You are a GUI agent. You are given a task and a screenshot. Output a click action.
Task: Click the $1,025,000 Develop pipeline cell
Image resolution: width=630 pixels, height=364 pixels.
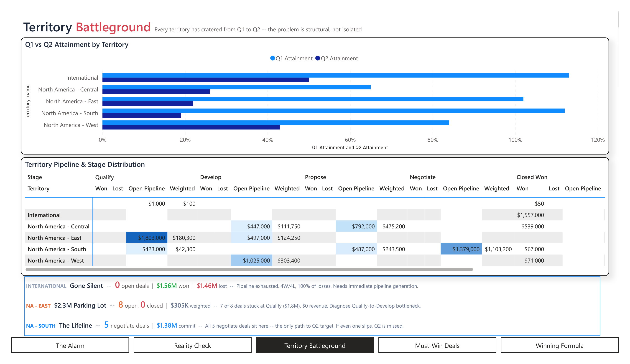point(252,260)
